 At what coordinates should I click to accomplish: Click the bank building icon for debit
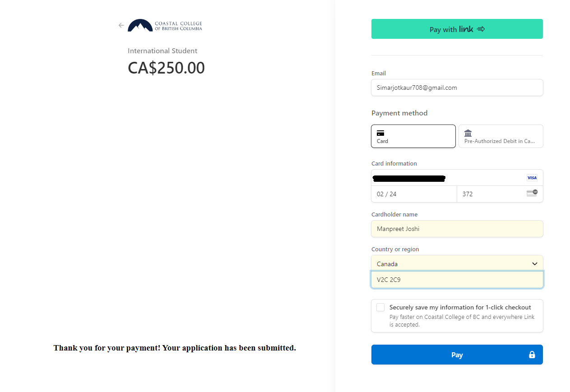pyautogui.click(x=468, y=133)
